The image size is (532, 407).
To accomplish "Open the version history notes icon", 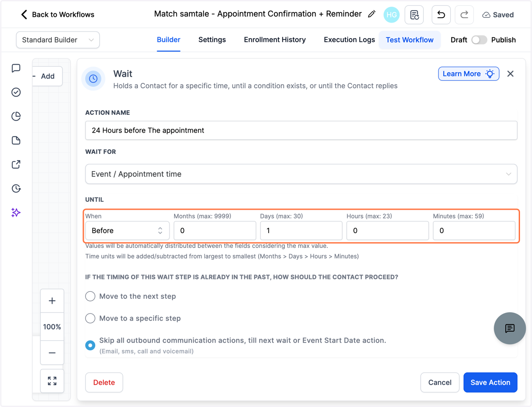I will point(414,15).
